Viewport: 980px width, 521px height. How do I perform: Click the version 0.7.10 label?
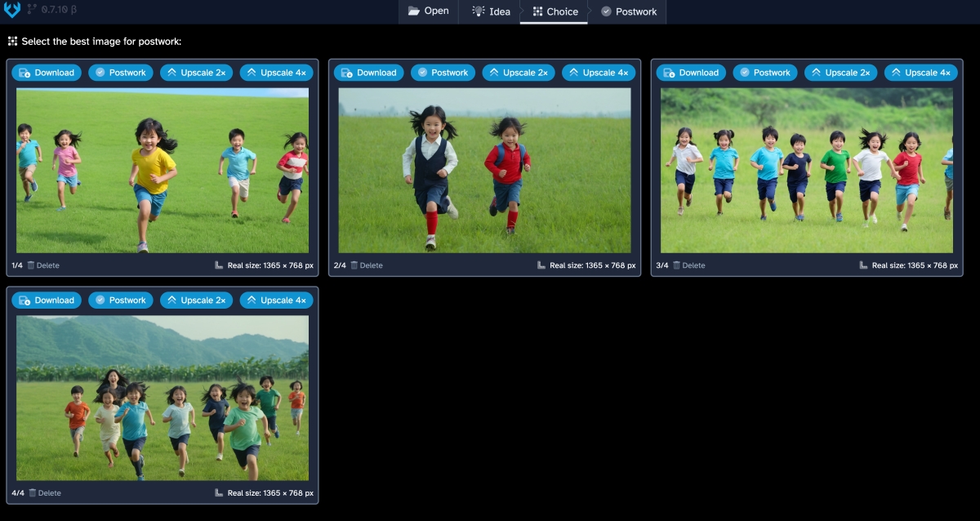[x=59, y=10]
